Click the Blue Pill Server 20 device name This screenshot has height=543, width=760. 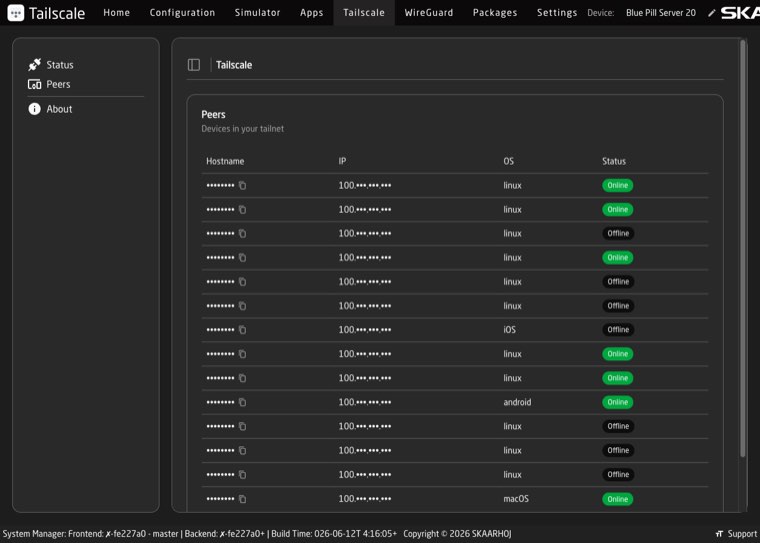[661, 13]
